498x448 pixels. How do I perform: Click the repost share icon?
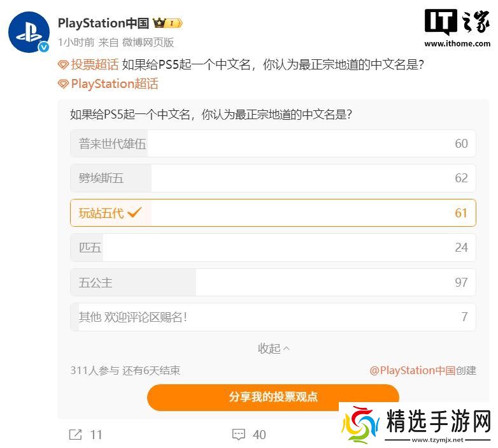click(x=76, y=435)
